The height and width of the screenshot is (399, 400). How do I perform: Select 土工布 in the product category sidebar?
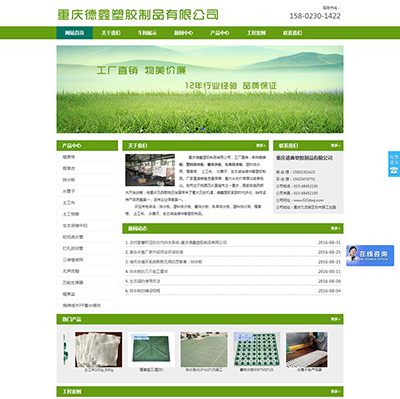point(69,203)
